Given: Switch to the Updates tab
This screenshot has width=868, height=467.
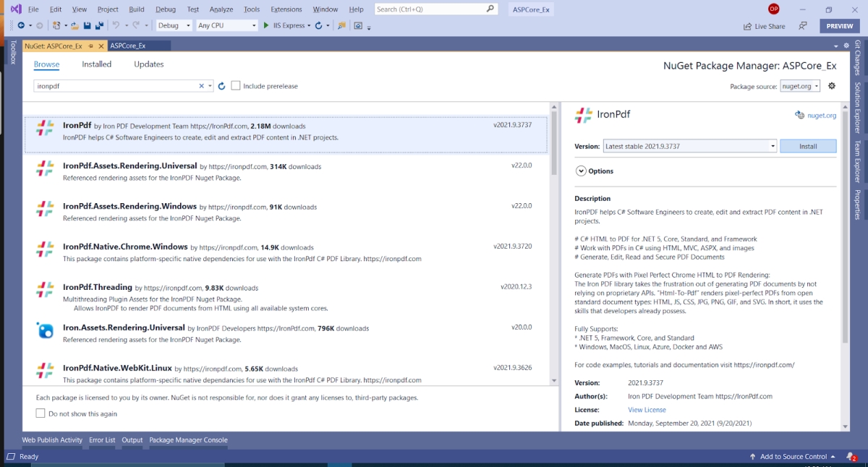Looking at the screenshot, I should 149,64.
